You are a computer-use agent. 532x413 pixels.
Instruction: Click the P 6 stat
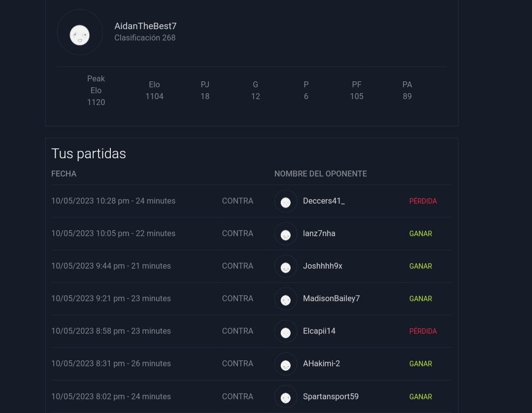pyautogui.click(x=306, y=90)
